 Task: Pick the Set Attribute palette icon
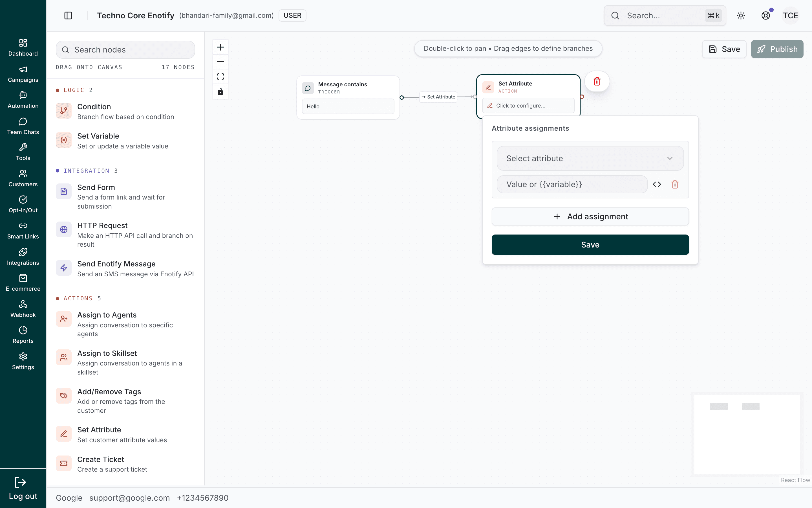tap(64, 434)
